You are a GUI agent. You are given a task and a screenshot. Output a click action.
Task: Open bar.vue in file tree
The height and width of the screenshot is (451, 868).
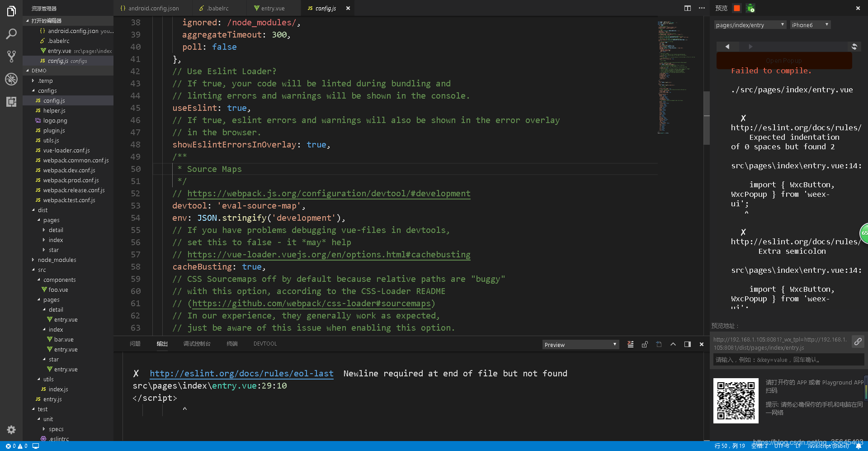(64, 339)
